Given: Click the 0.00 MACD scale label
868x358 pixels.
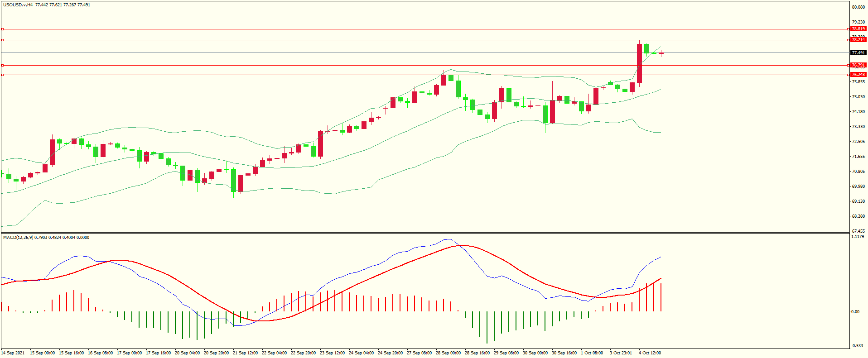Looking at the screenshot, I should pos(855,312).
